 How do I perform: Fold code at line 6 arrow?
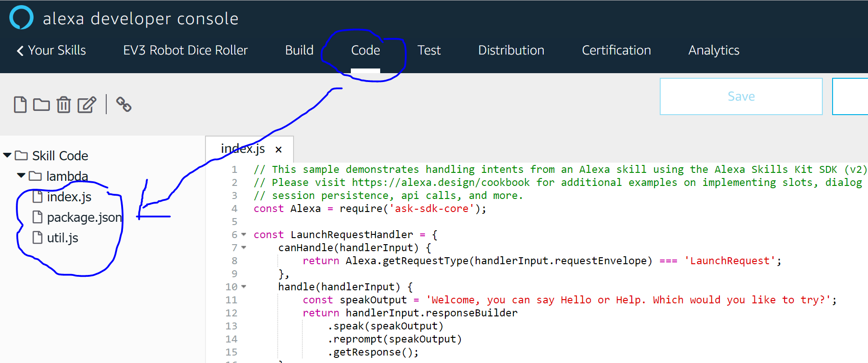click(244, 234)
